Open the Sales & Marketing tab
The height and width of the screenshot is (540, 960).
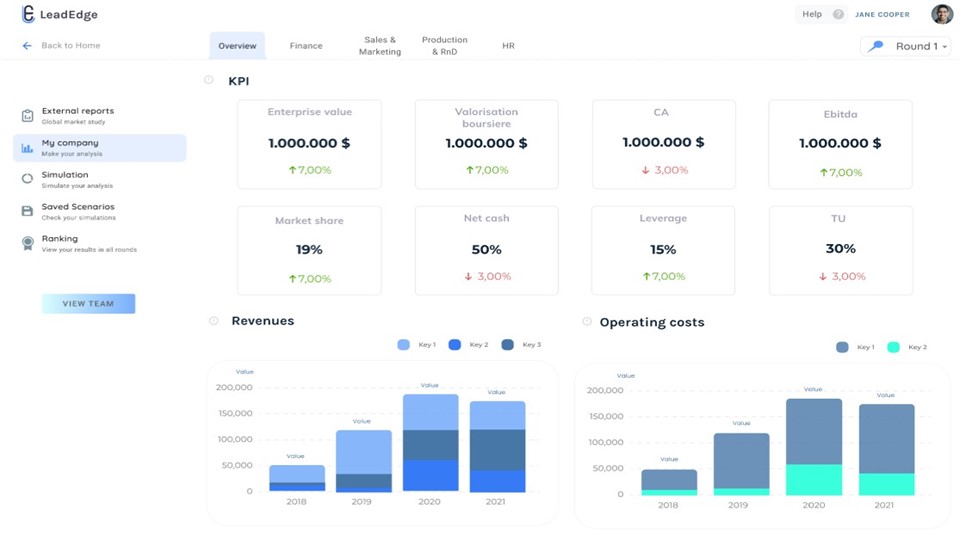(x=380, y=46)
